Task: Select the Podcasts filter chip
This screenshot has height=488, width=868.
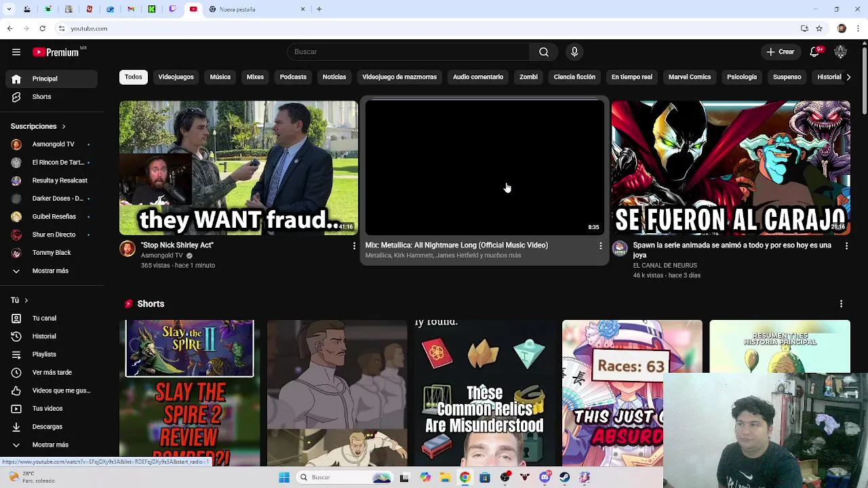Action: tap(293, 77)
